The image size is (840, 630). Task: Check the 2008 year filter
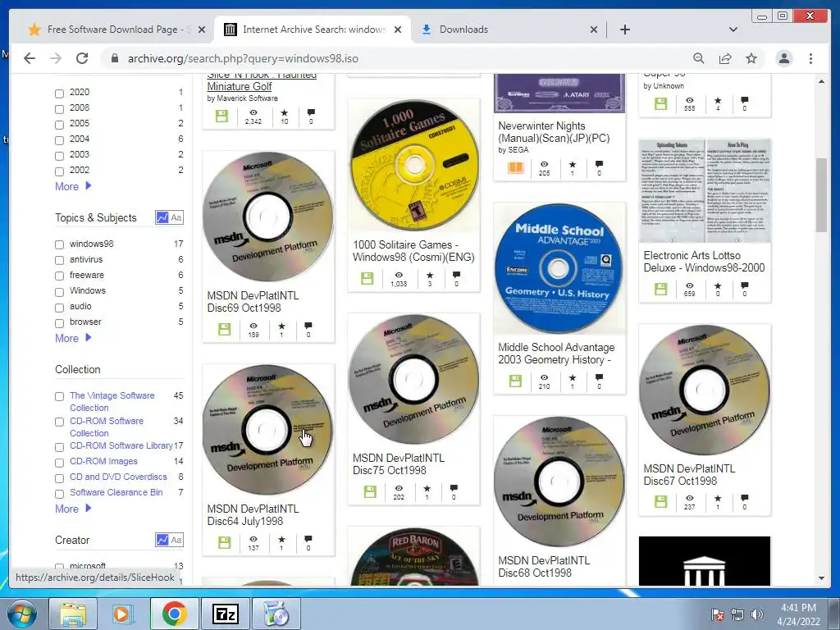[x=59, y=109]
